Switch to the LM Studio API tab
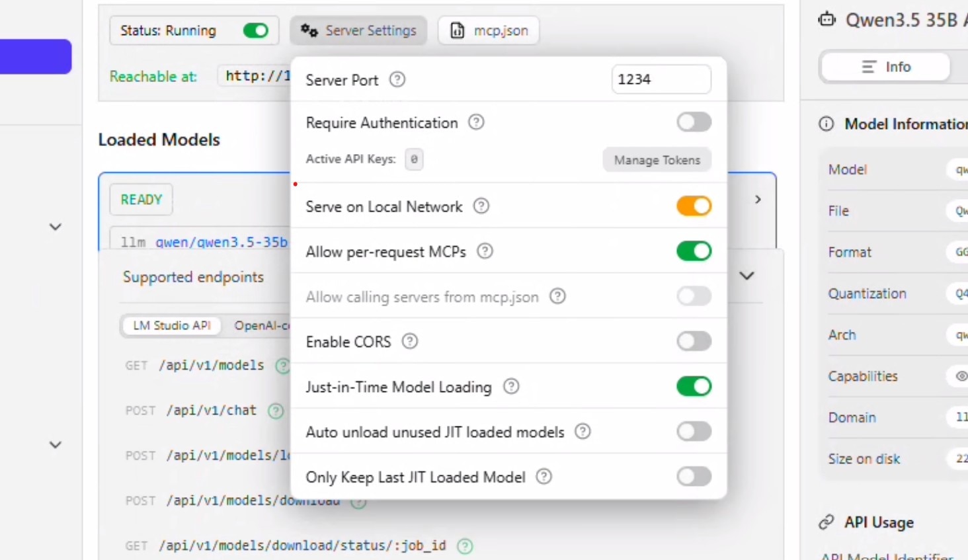The image size is (968, 560). (171, 325)
